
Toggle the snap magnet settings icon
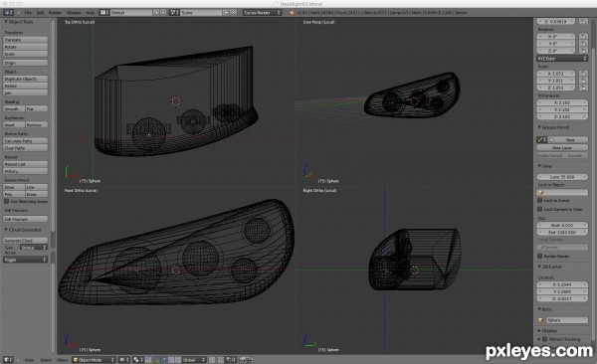click(x=231, y=360)
